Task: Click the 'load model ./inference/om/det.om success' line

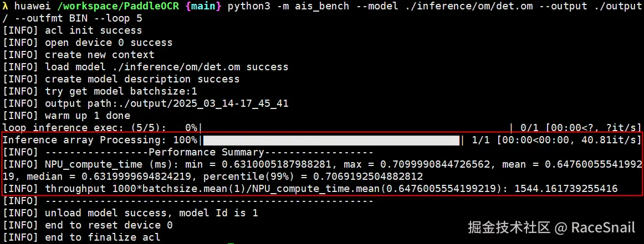Action: click(166, 67)
